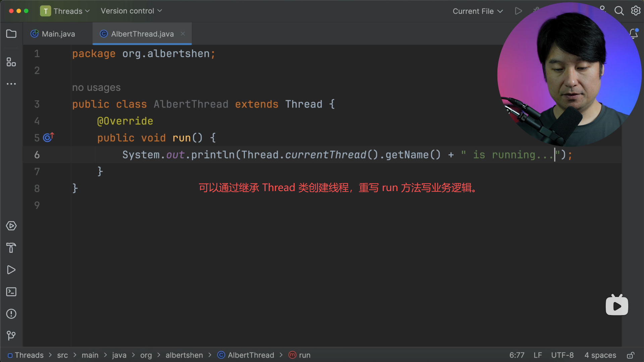Expand Current File run configuration dropdown

(x=478, y=11)
